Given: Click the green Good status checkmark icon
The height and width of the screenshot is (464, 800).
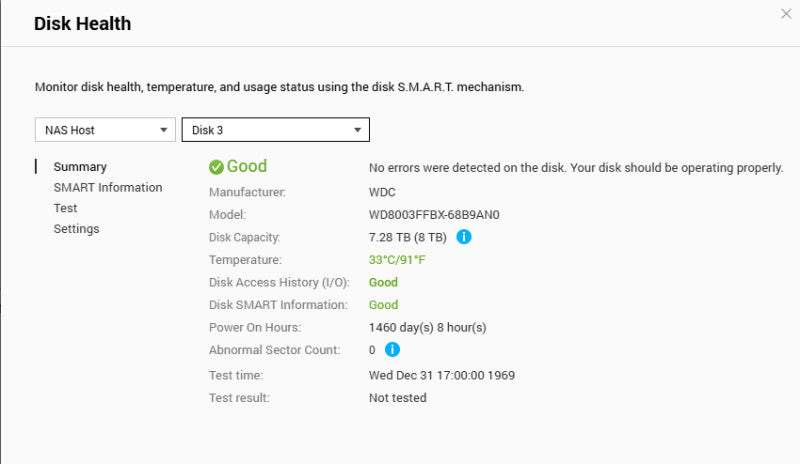Looking at the screenshot, I should [x=216, y=167].
